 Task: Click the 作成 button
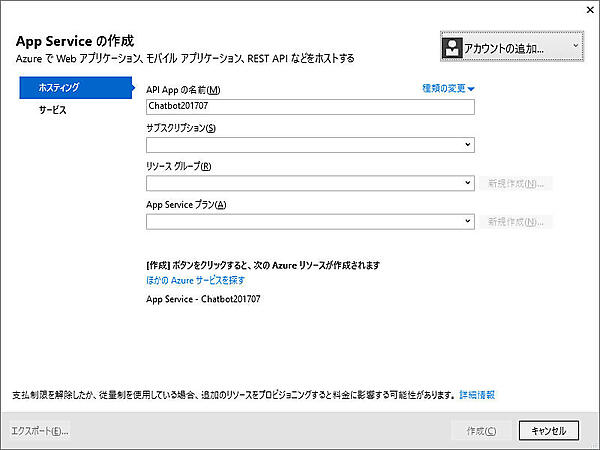[x=481, y=431]
